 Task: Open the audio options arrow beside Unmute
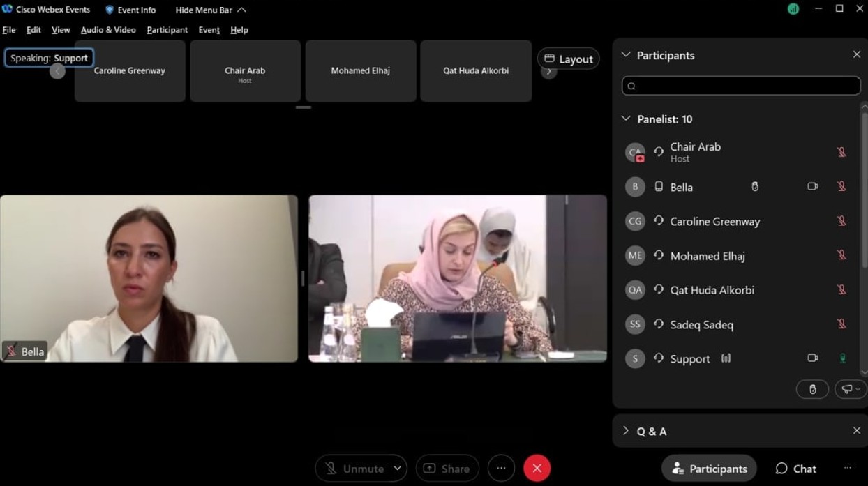[x=398, y=469]
